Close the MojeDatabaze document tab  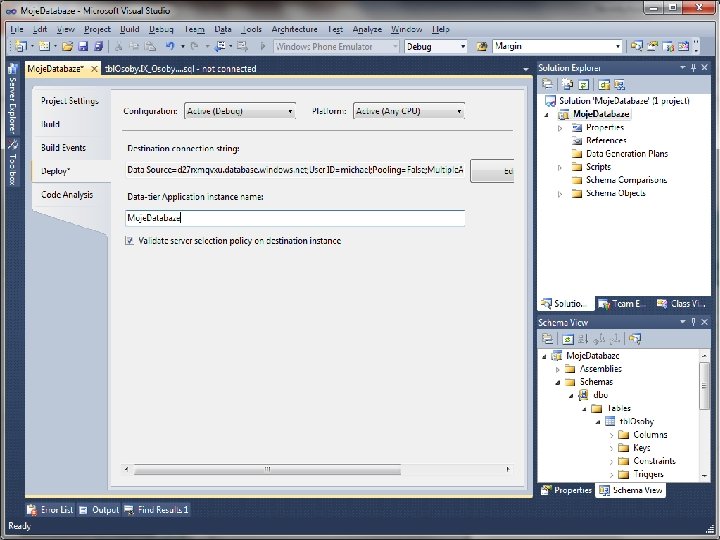coord(94,69)
